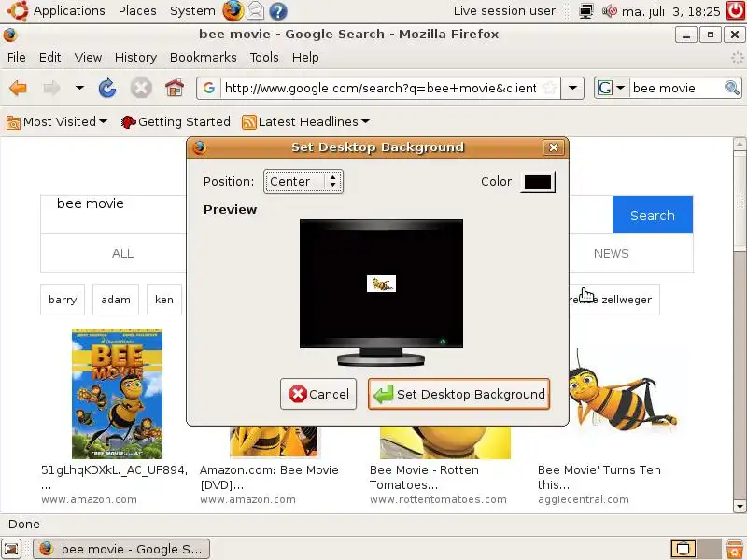Click the workspace switcher first workspace
The width and height of the screenshot is (747, 560).
683,549
